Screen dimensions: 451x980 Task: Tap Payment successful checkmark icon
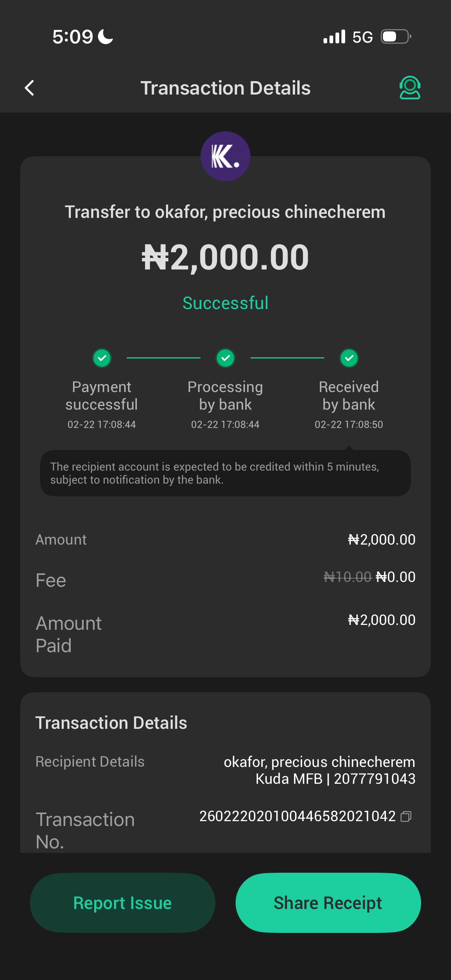coord(102,358)
